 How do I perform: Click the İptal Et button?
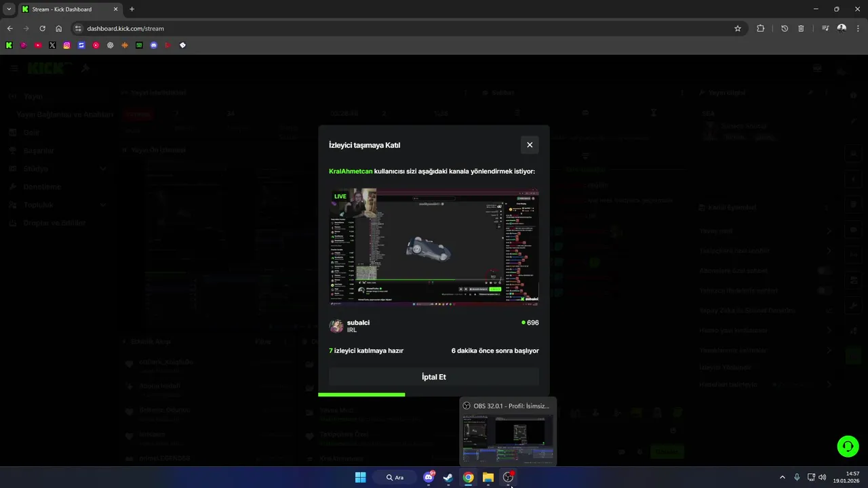(x=434, y=377)
